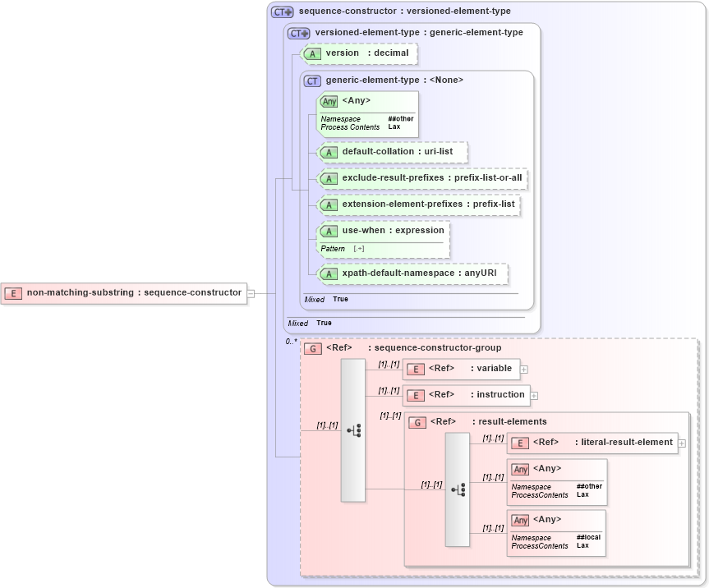
Task: Collapse non-matching-substring via its right-side box
Action: [253, 292]
